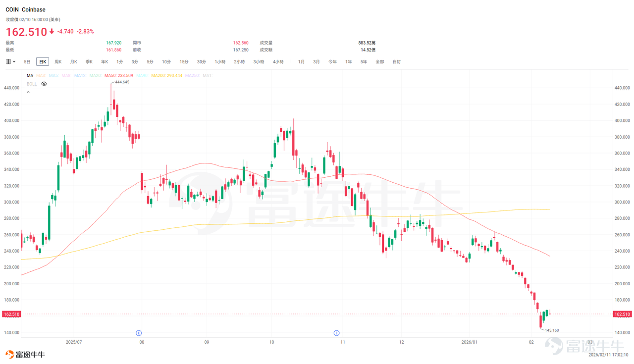Viewport: 634px width, 364px height.
Task: Open the earnings marker near 11
Action: (336, 333)
